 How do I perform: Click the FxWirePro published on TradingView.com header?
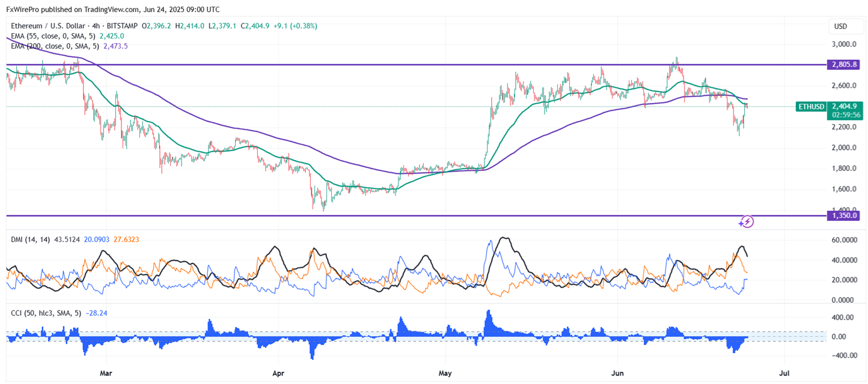[x=112, y=10]
